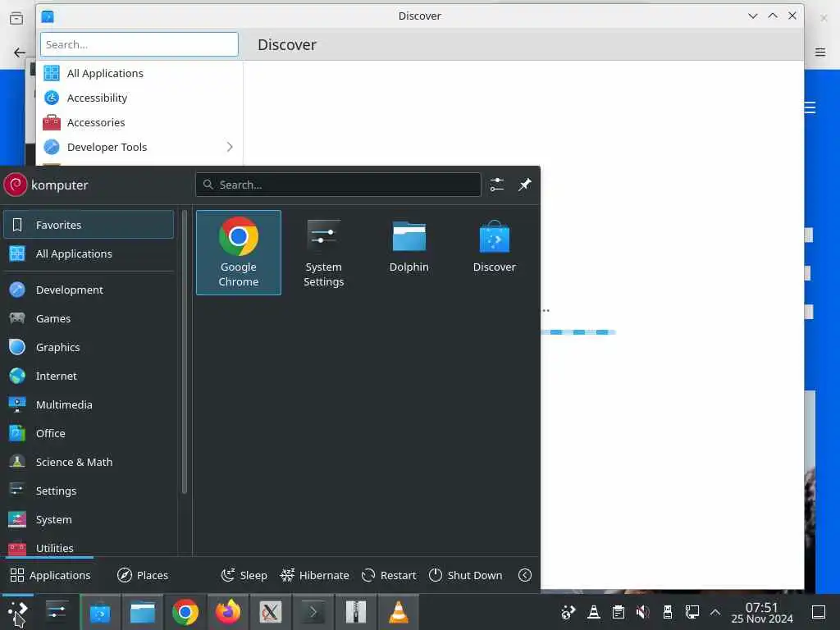
Task: Launch Google Chrome from taskbar
Action: coord(185,612)
